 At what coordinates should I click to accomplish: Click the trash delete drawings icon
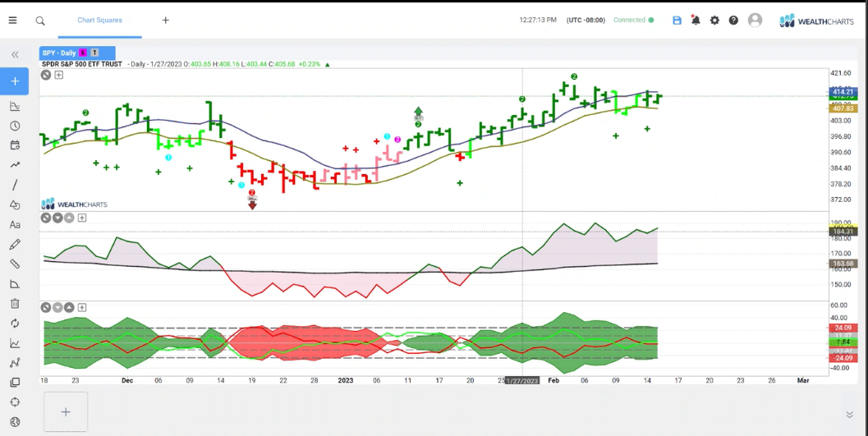15,303
